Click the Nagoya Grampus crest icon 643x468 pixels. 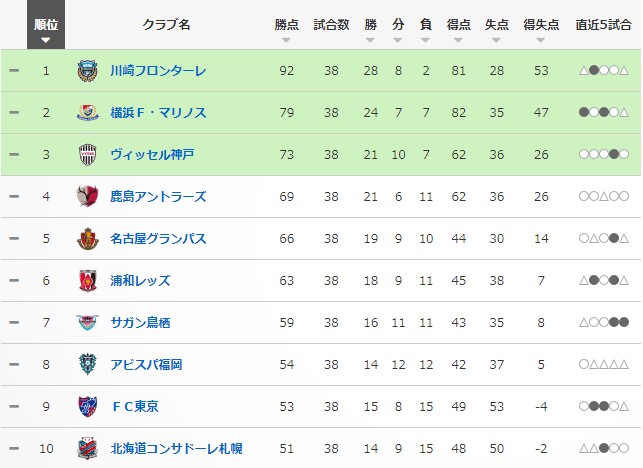(x=88, y=239)
